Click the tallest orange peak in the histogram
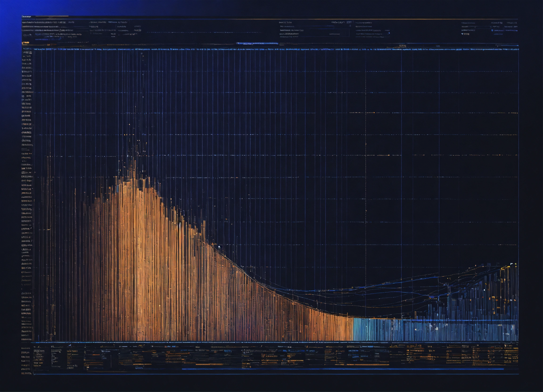The width and height of the screenshot is (543, 392). click(x=135, y=167)
